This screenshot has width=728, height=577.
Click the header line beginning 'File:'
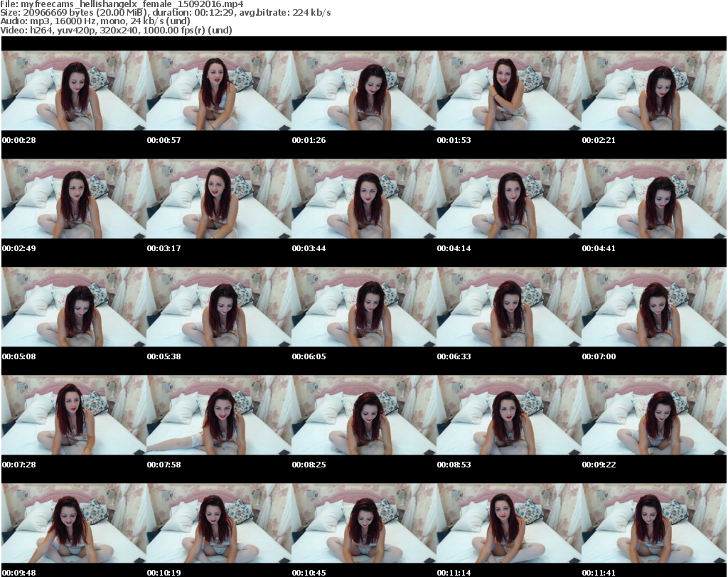click(122, 4)
